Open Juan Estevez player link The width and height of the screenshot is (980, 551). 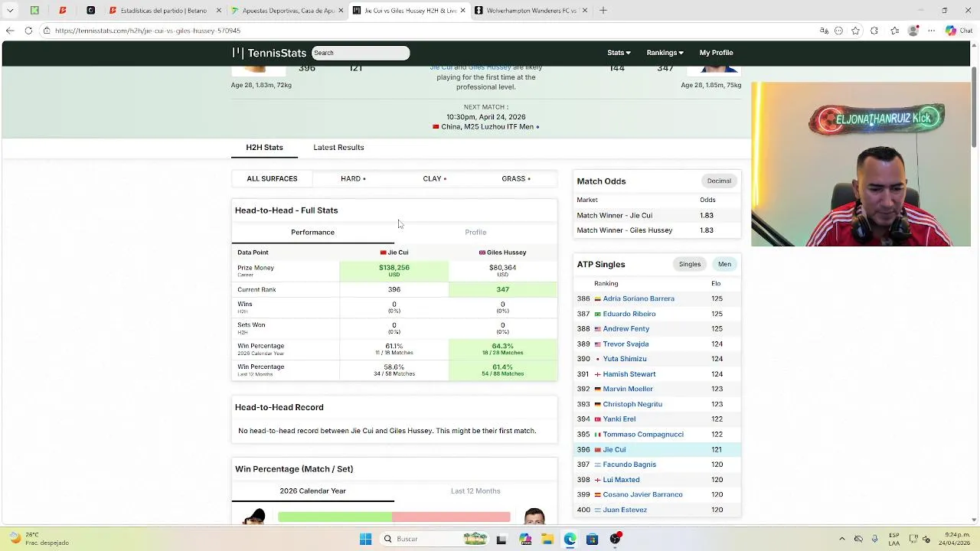(625, 510)
